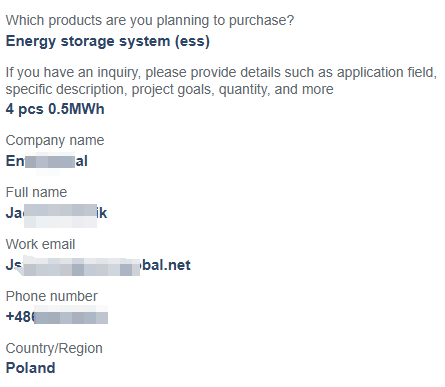This screenshot has width=445, height=387.
Task: Select the blurred company name value
Action: [47, 161]
